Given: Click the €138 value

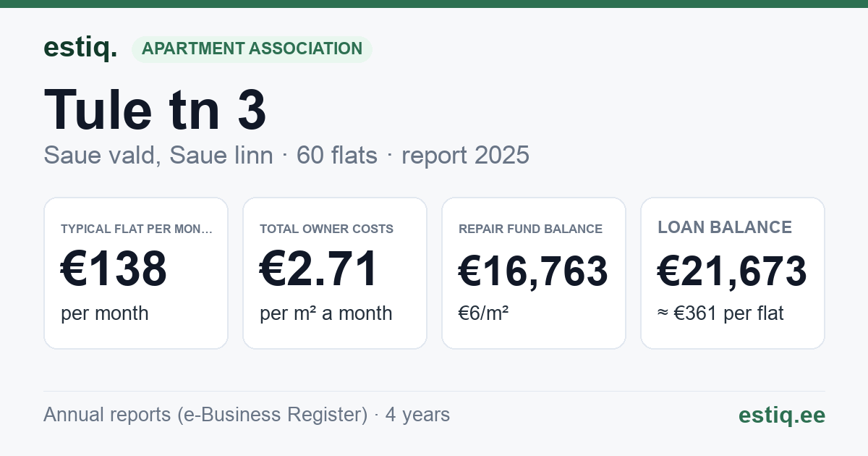Looking at the screenshot, I should point(114,269).
